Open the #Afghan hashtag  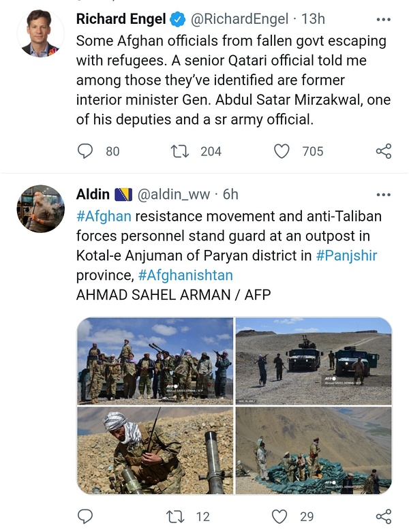[103, 216]
